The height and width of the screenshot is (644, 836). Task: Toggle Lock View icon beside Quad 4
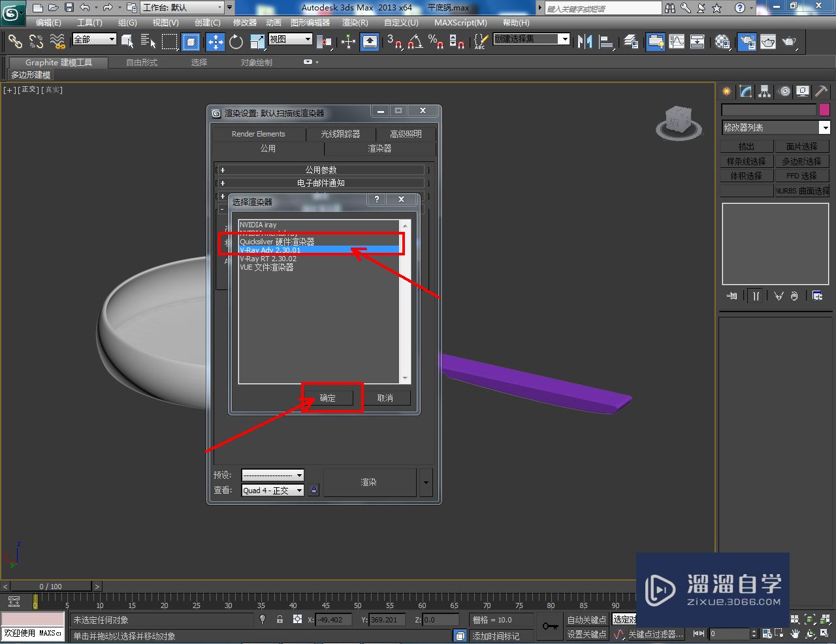(x=313, y=490)
